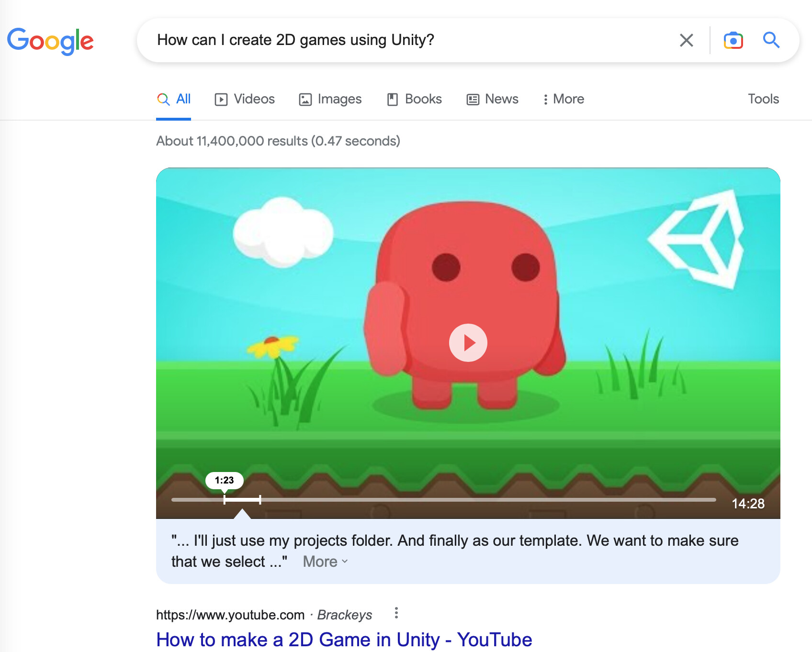
Task: Click the search magnifier icon
Action: click(771, 40)
